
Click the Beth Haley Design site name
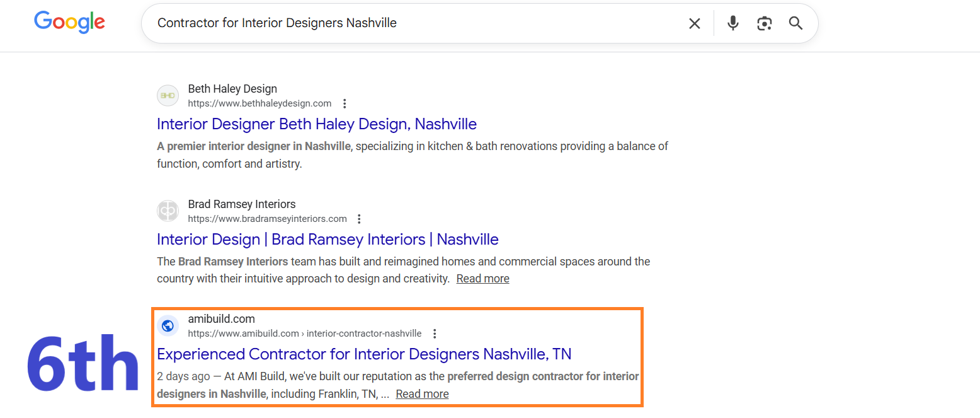click(232, 89)
